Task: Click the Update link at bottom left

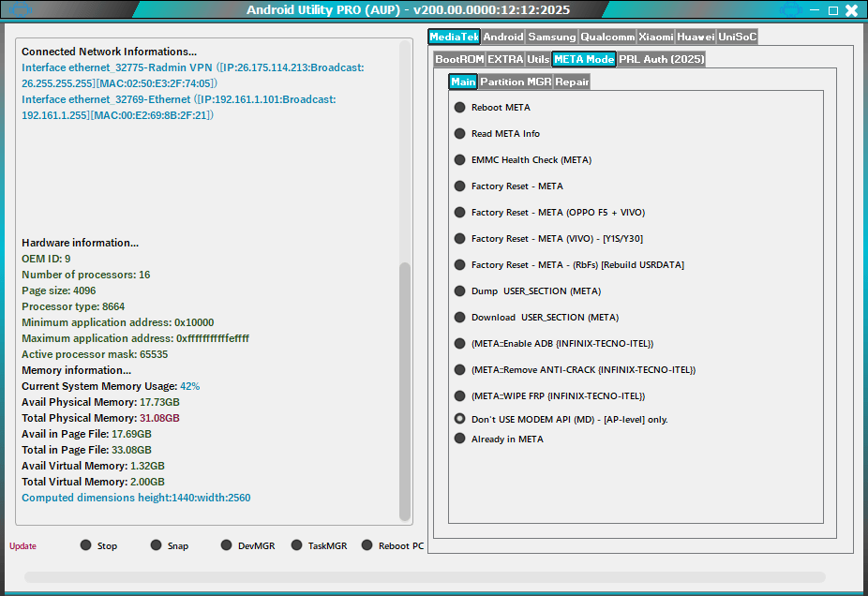Action: tap(22, 545)
